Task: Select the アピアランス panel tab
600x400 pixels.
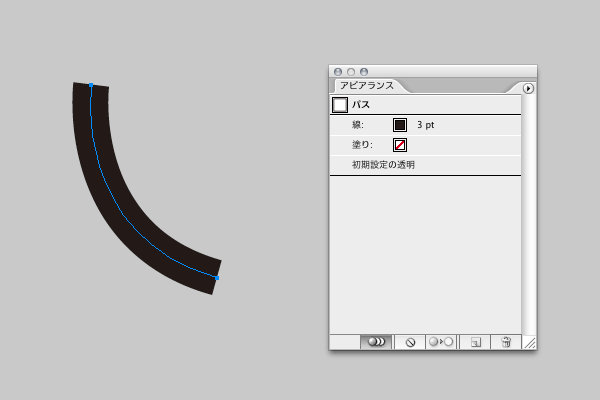Action: (367, 86)
